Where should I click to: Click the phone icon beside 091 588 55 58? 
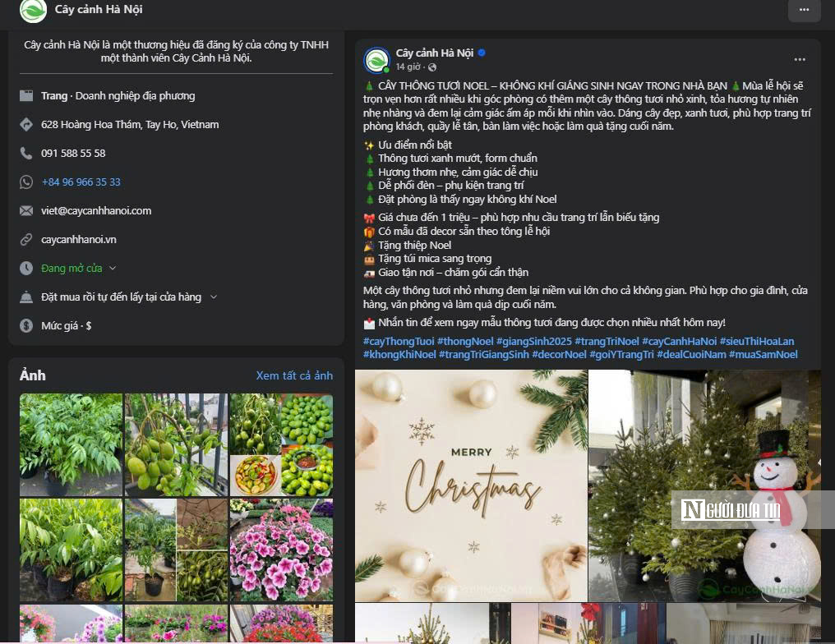pos(26,154)
